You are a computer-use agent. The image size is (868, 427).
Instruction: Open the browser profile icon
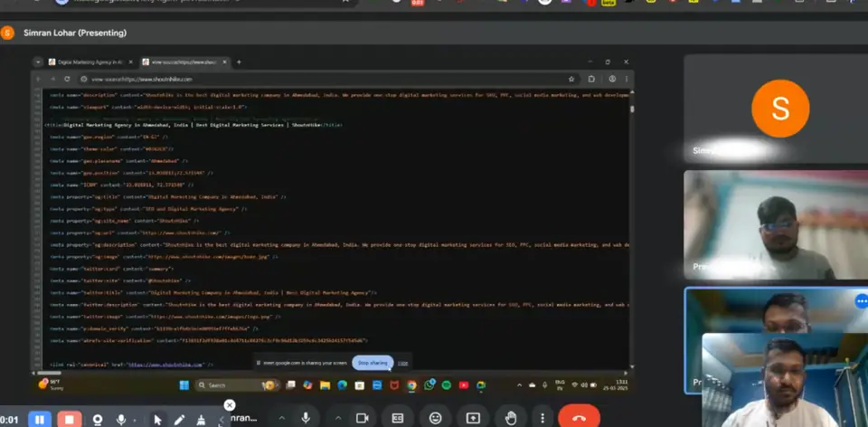(x=612, y=80)
